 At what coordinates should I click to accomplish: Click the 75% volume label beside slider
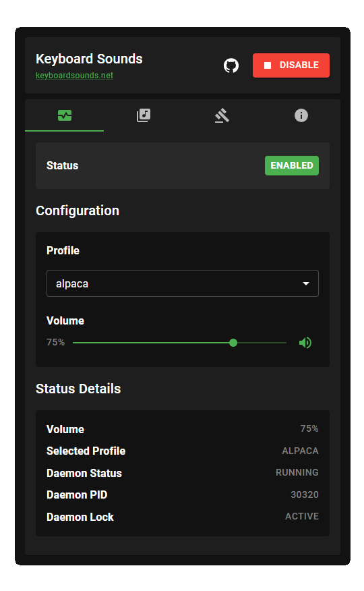pyautogui.click(x=55, y=342)
